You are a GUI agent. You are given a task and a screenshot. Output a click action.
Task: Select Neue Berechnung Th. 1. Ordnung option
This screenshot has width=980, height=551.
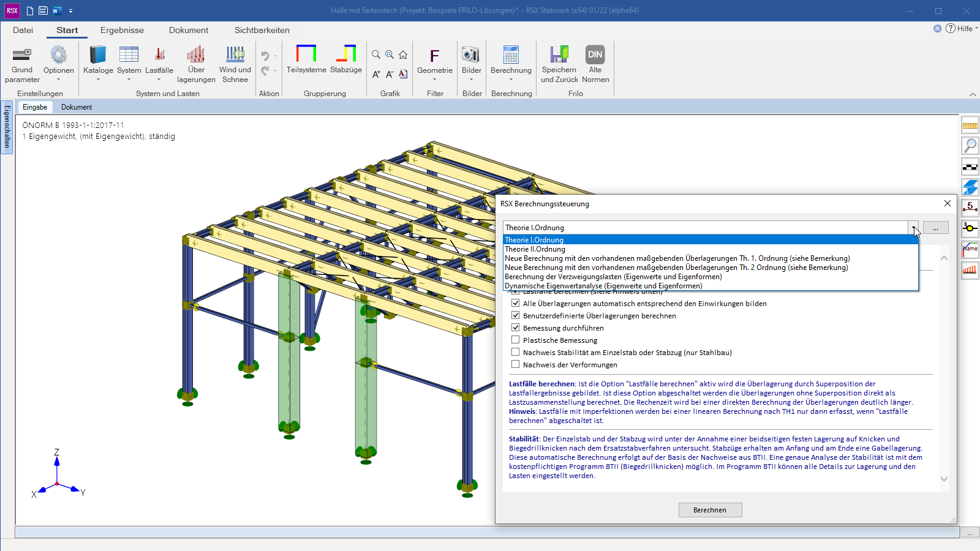(x=710, y=258)
